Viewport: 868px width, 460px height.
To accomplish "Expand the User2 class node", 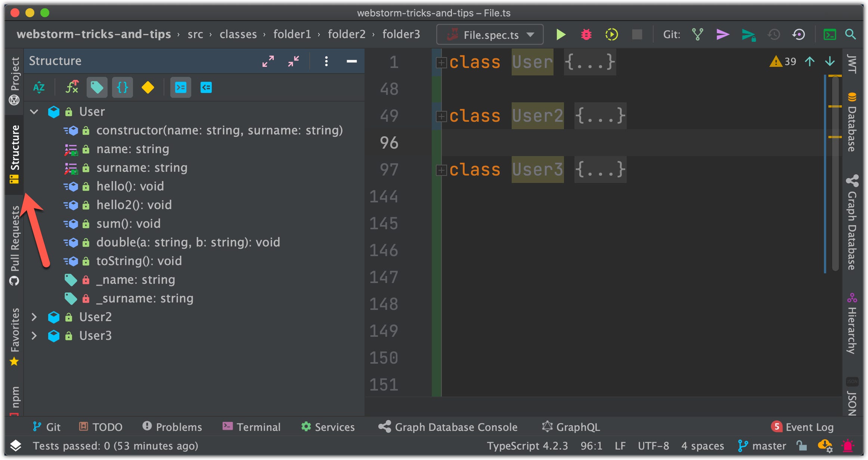I will (34, 317).
